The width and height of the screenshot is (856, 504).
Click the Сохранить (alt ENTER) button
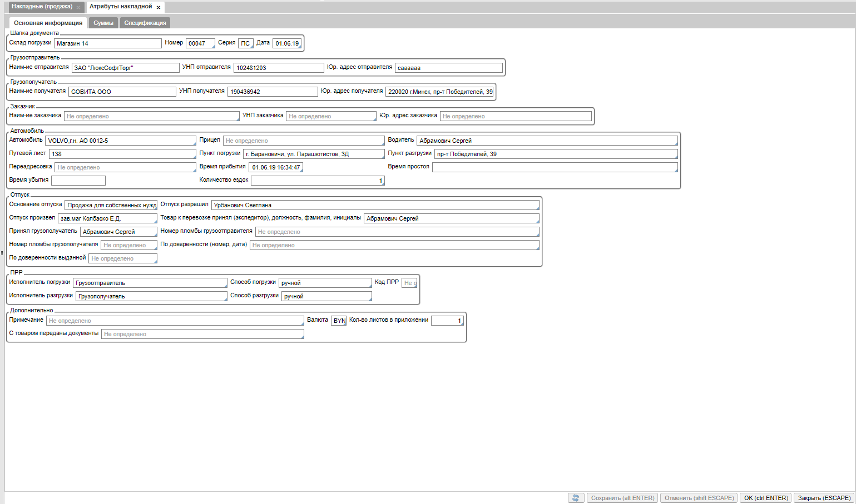coord(622,498)
